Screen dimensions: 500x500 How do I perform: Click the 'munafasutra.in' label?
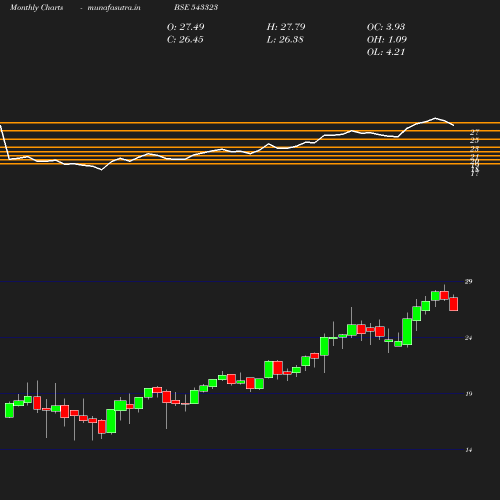click(114, 8)
